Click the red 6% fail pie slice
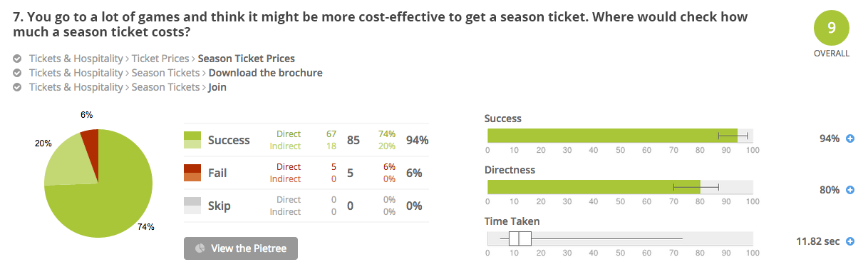The image size is (868, 272). [x=91, y=138]
